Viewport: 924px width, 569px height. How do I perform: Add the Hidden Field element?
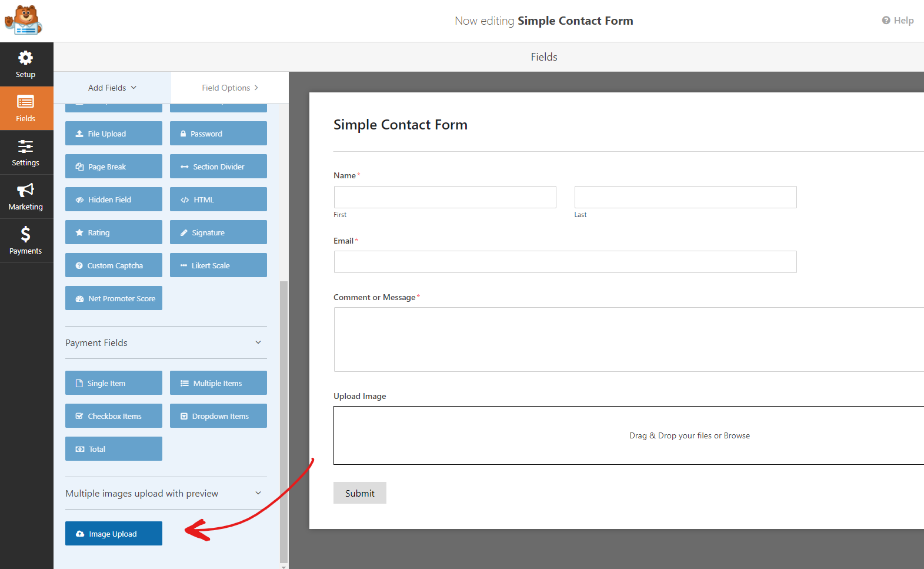[114, 199]
